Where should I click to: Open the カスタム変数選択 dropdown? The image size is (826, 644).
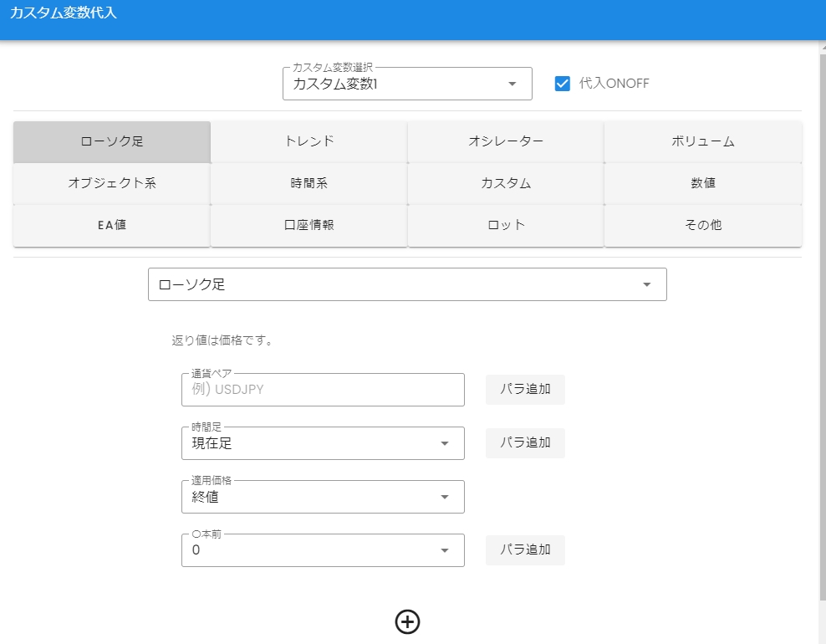(x=407, y=84)
